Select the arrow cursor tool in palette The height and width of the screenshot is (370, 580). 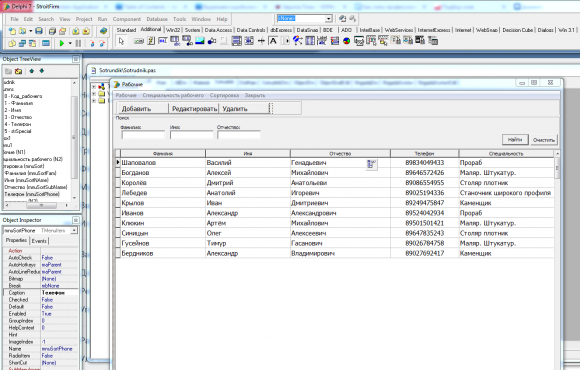tap(121, 41)
